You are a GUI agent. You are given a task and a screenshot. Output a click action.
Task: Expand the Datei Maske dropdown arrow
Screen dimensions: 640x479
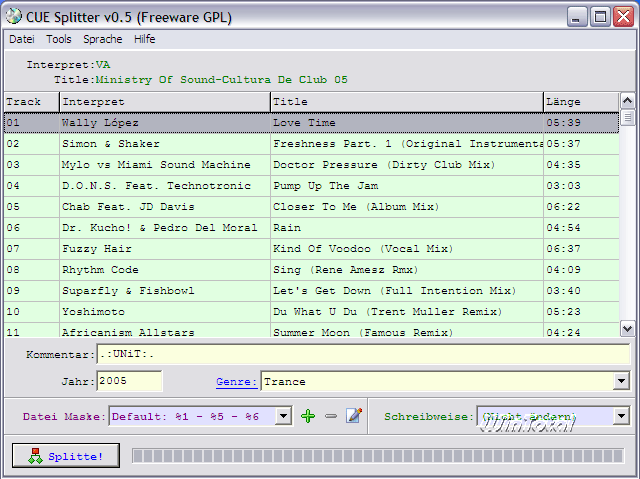pos(283,416)
